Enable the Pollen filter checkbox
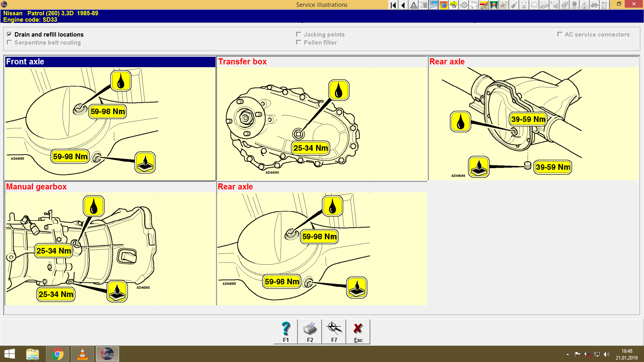Viewport: 644px width, 362px height. tap(299, 43)
